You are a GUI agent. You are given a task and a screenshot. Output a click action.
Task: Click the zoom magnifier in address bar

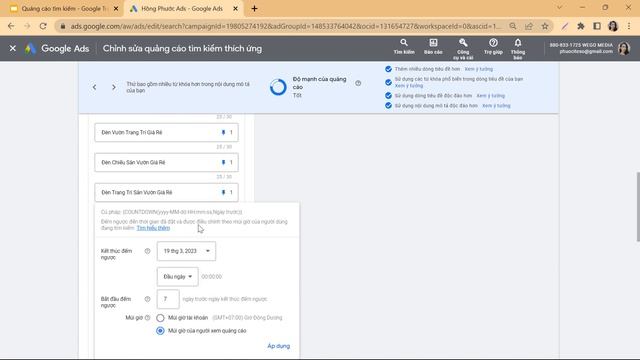point(513,26)
